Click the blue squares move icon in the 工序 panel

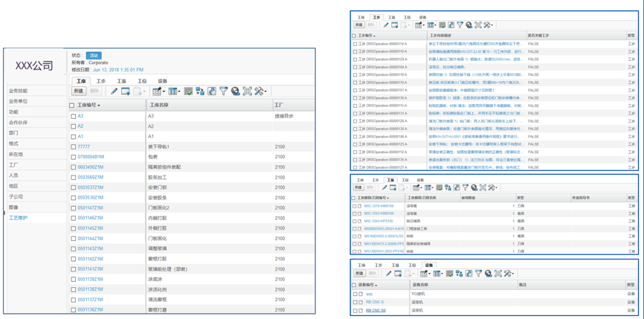tap(200, 91)
